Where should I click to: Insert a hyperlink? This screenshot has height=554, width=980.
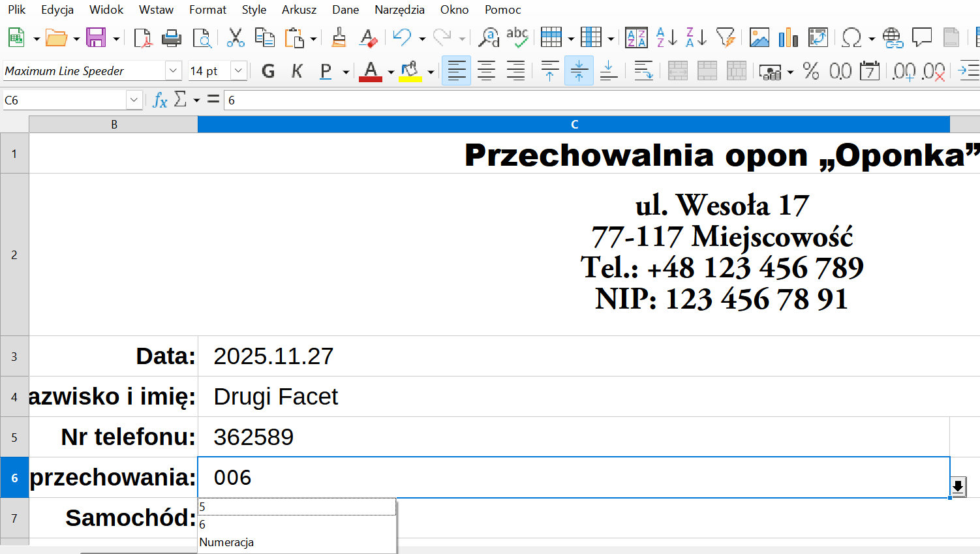click(892, 38)
